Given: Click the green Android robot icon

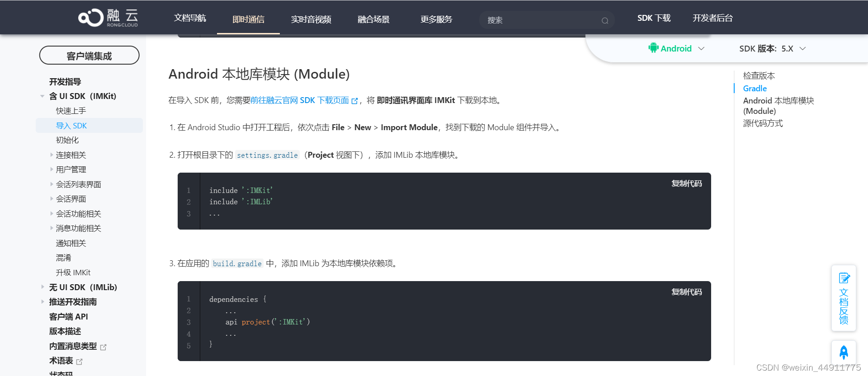Looking at the screenshot, I should pyautogui.click(x=653, y=48).
